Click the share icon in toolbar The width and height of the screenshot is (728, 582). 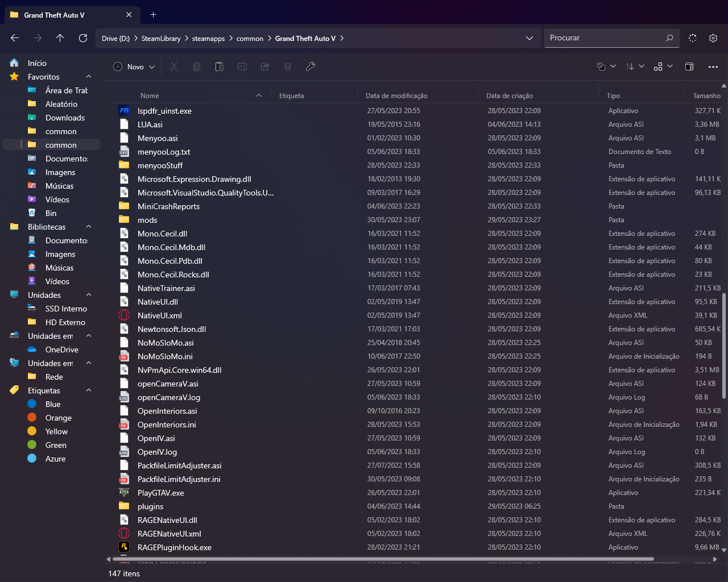(x=265, y=66)
